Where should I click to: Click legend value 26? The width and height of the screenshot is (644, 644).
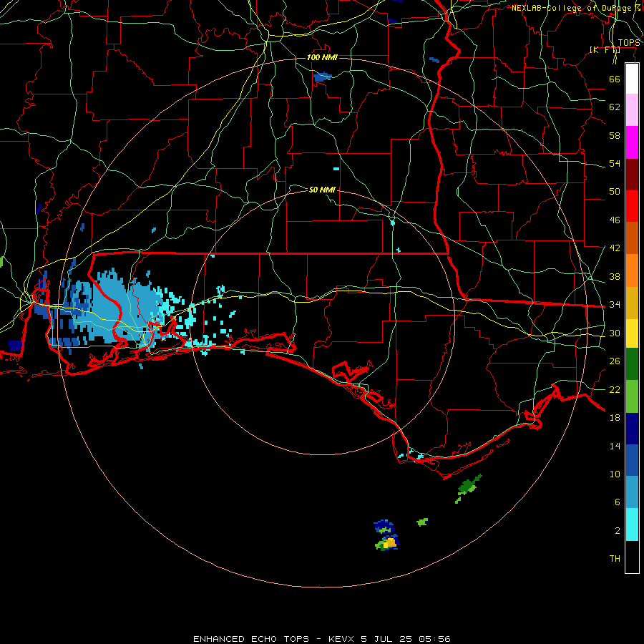click(x=615, y=361)
